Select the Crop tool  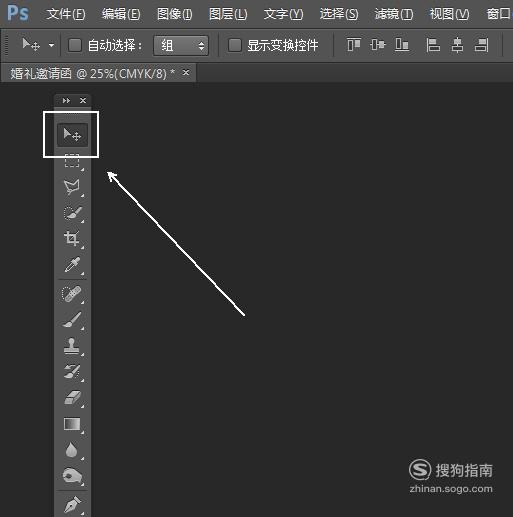(x=72, y=239)
